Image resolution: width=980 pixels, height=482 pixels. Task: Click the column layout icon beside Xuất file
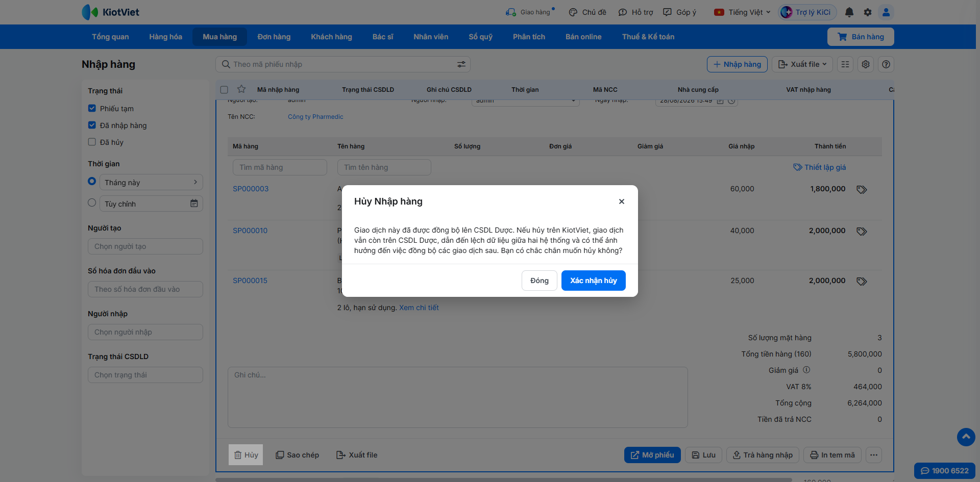click(x=845, y=64)
